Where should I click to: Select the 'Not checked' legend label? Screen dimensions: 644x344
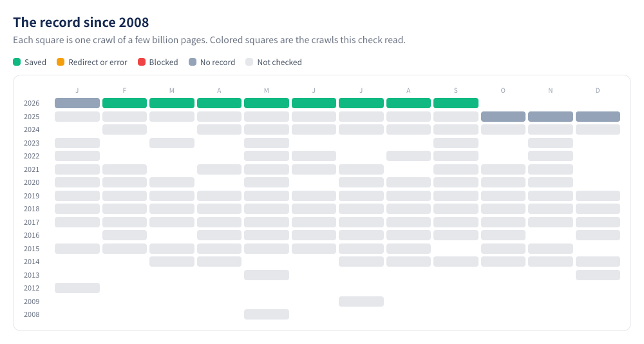tap(279, 62)
